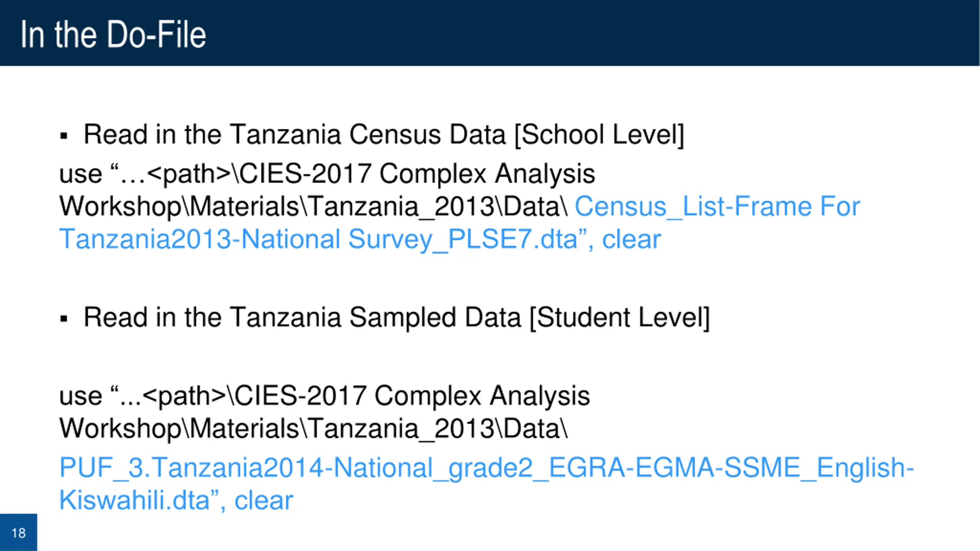Viewport: 980px width, 551px height.
Task: Click the "In the Do-File" slide title
Action: 113,34
